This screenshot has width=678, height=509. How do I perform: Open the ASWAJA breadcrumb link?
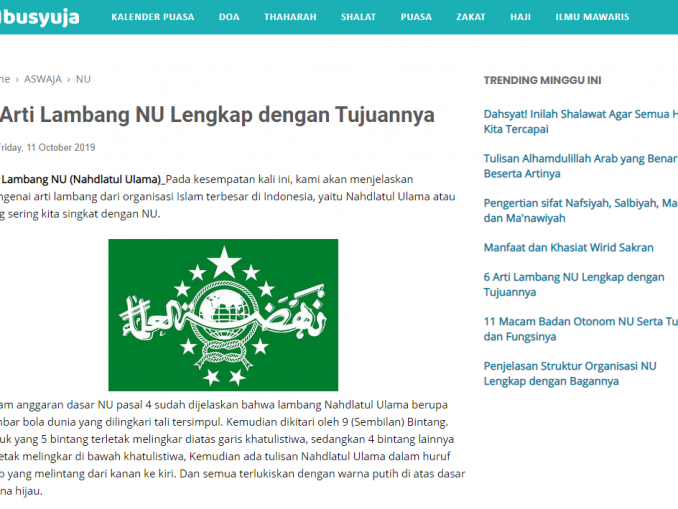click(43, 79)
